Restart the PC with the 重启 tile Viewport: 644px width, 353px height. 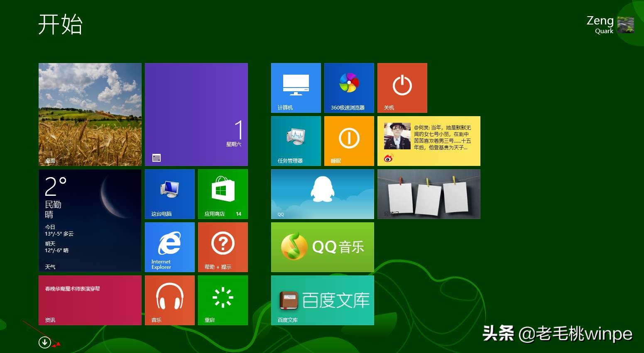[x=223, y=300]
